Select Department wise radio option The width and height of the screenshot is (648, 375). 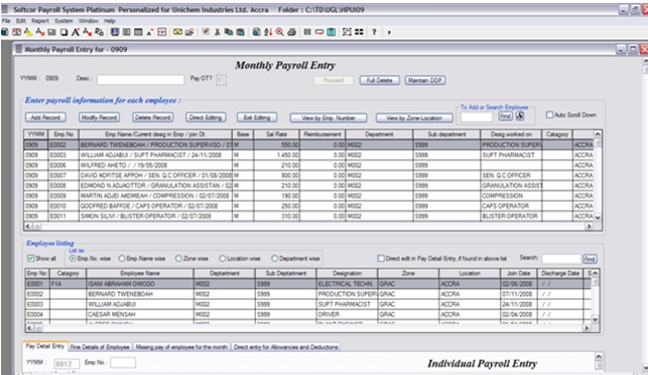tap(274, 258)
